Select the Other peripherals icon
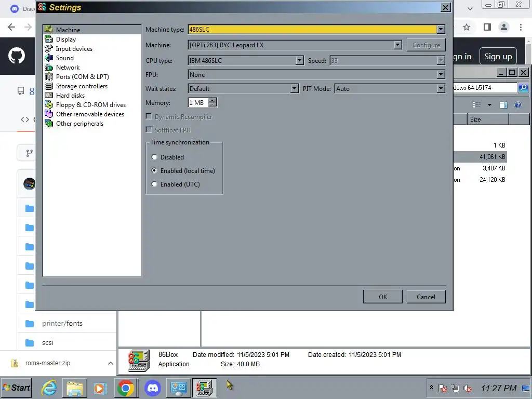Screen dimensions: 532x399 49,124
